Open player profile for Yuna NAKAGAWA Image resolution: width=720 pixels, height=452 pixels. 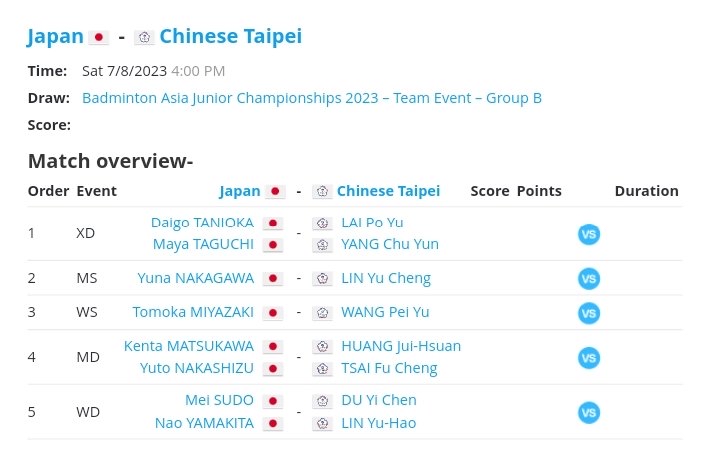click(196, 278)
